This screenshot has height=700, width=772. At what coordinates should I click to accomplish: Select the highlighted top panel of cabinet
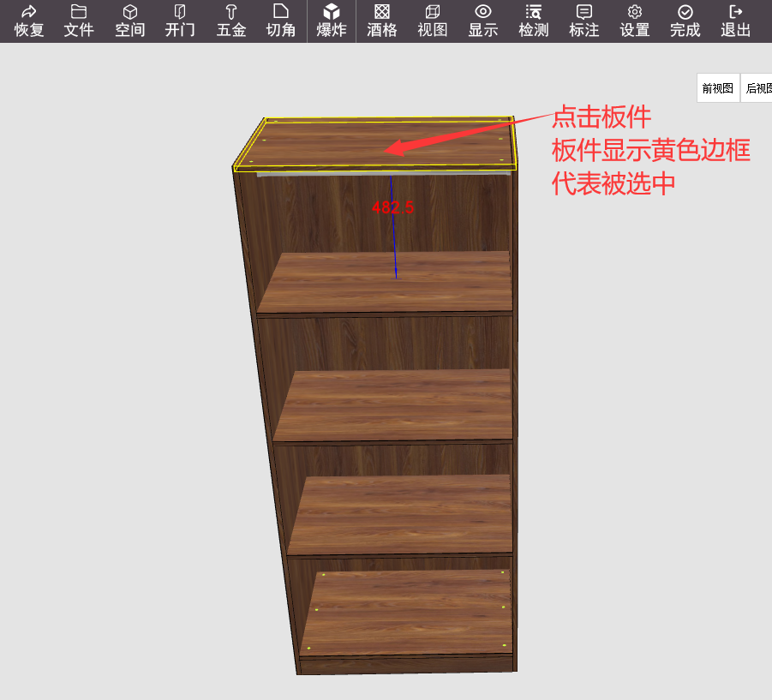pyautogui.click(x=374, y=144)
